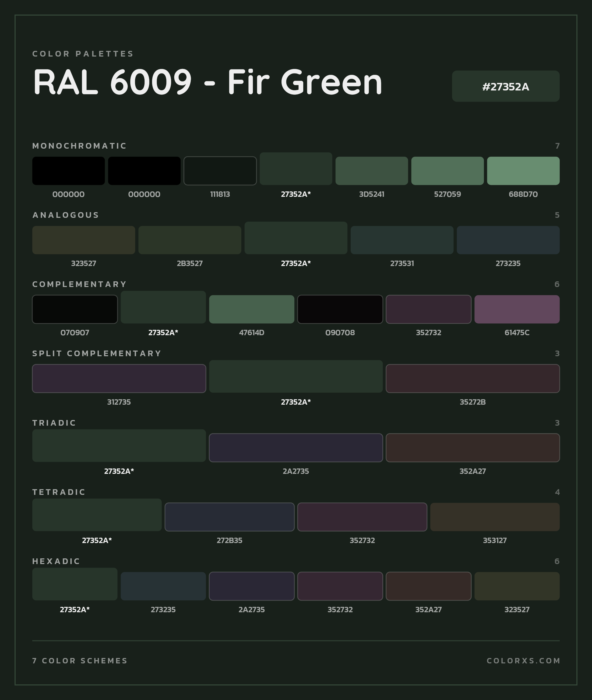This screenshot has height=700, width=592.
Task: Select the 273235 swatch in Analogous row
Action: [x=508, y=240]
